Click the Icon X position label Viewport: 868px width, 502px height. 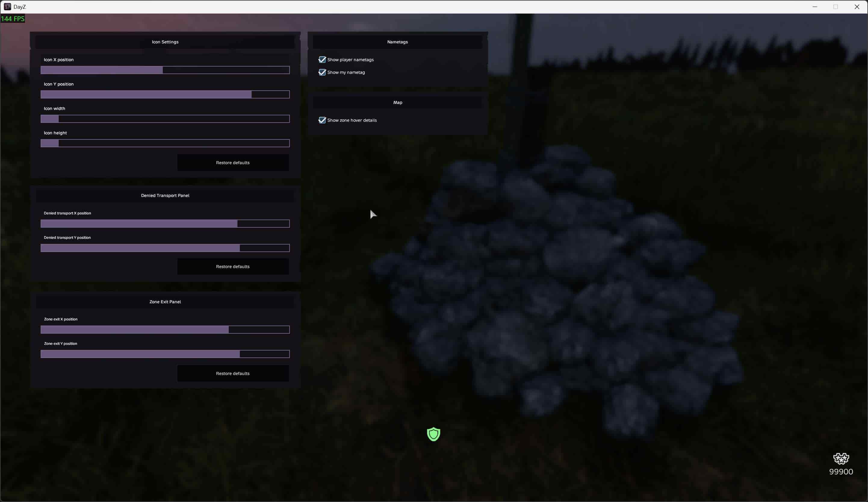point(59,60)
